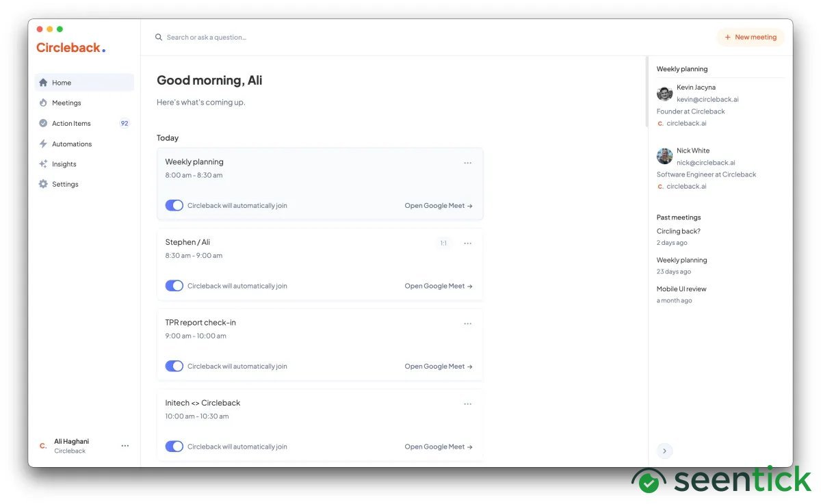Toggle auto-join for Weekly planning meeting
Image resolution: width=821 pixels, height=504 pixels.
pyautogui.click(x=174, y=205)
